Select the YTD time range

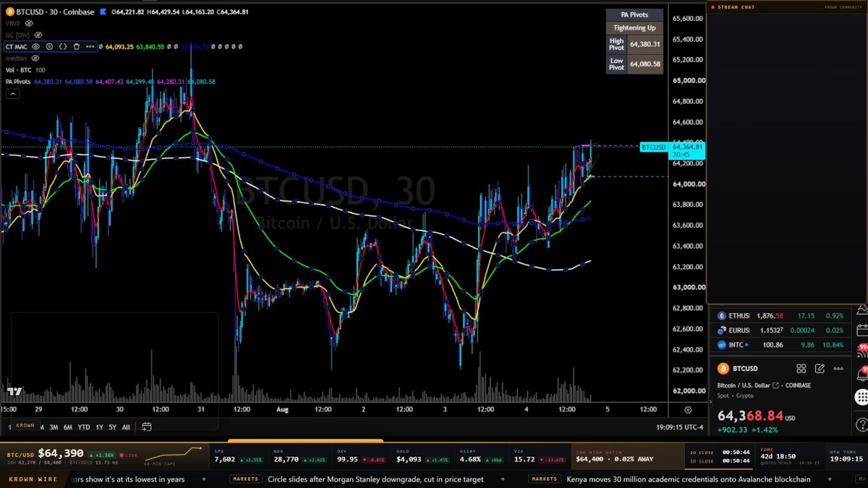point(84,427)
